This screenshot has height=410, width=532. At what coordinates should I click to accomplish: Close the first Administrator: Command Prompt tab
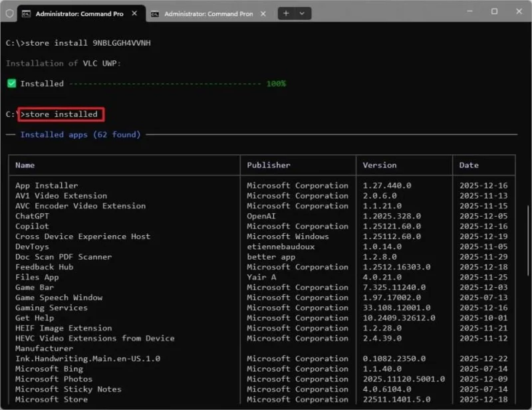coord(134,13)
